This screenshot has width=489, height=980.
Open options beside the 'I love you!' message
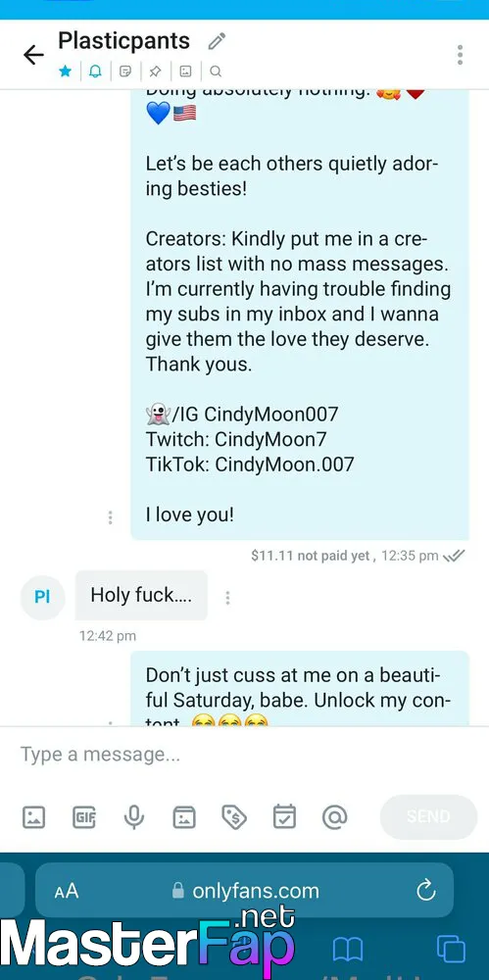tap(110, 517)
